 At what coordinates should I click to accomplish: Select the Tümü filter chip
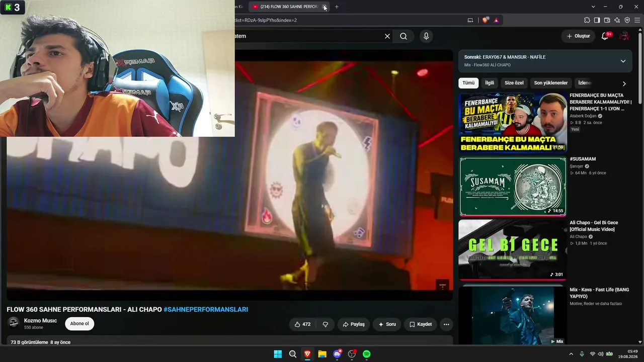coord(468,83)
